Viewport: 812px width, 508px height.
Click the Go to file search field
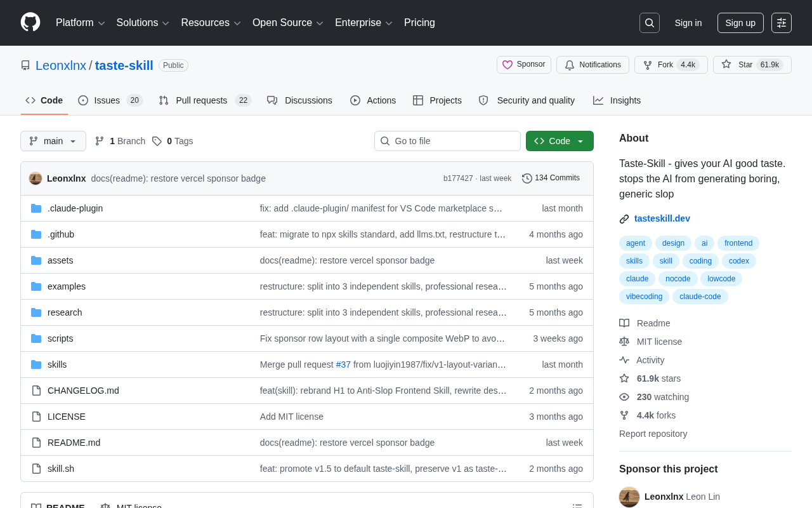(x=447, y=141)
